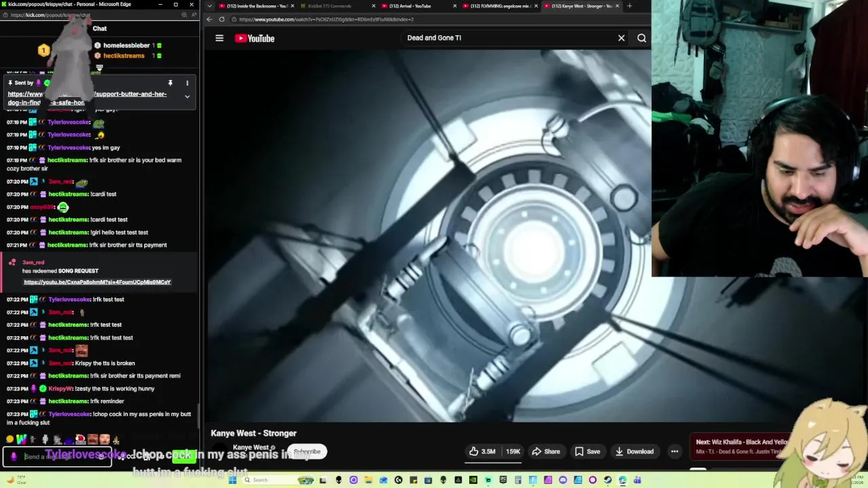Open 3am_red's song request youtu.be link
Image resolution: width=868 pixels, height=488 pixels.
tap(97, 282)
